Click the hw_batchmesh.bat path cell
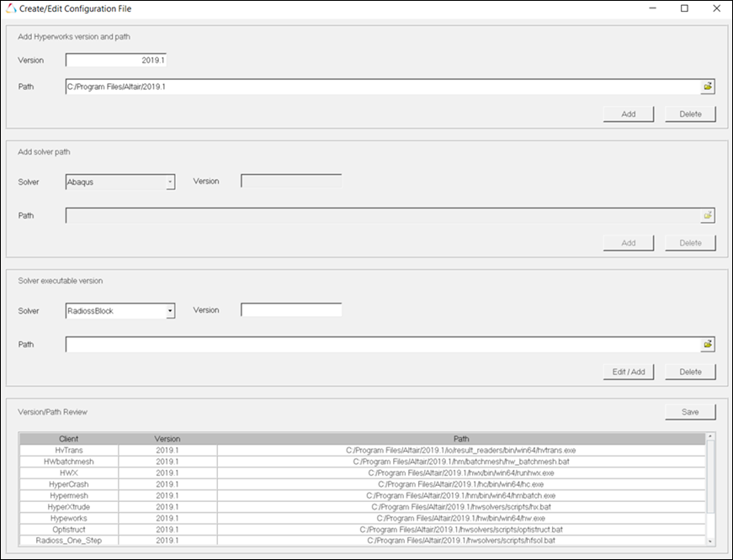Image resolution: width=733 pixels, height=560 pixels. [461, 462]
